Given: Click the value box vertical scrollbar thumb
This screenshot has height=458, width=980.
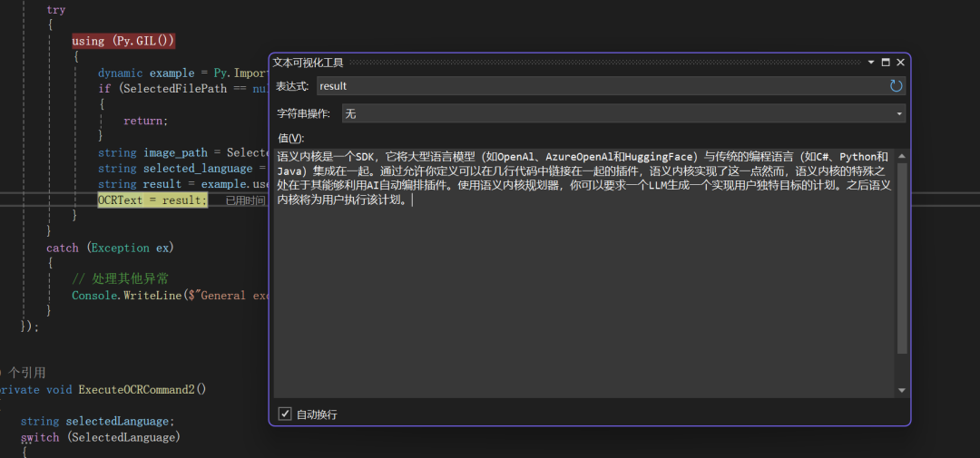Looking at the screenshot, I should (x=901, y=258).
